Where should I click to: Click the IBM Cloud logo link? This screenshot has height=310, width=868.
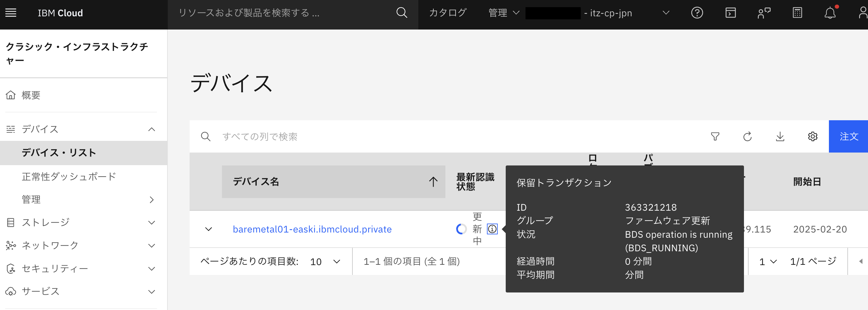(x=60, y=13)
